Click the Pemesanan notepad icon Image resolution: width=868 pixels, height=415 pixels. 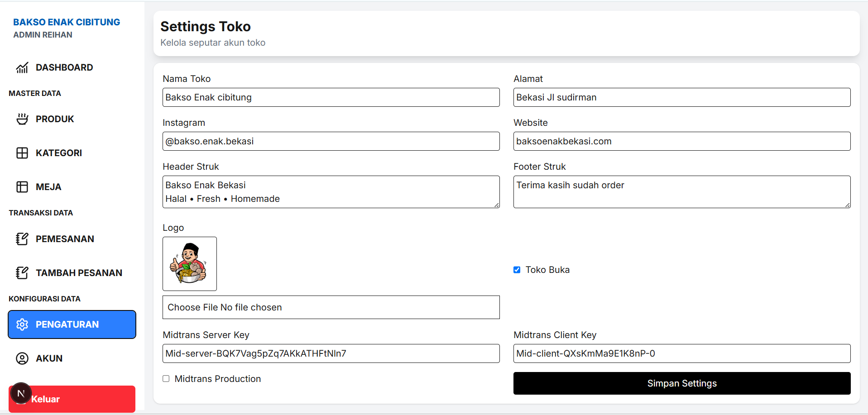[x=22, y=239]
